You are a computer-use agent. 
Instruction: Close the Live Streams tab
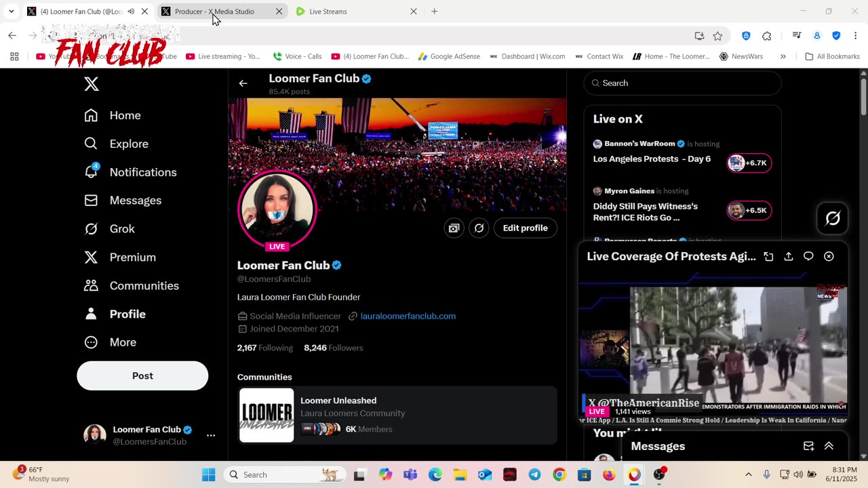(x=414, y=12)
